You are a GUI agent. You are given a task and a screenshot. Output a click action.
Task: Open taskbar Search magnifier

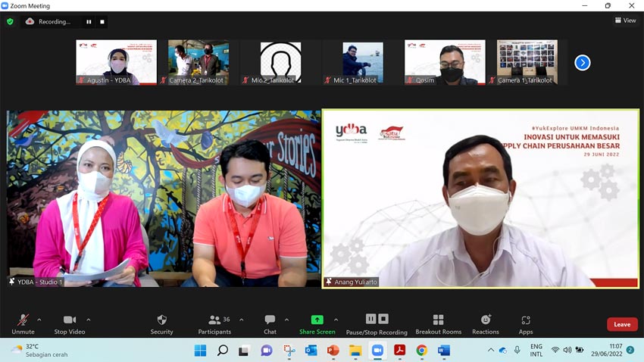pos(223,351)
